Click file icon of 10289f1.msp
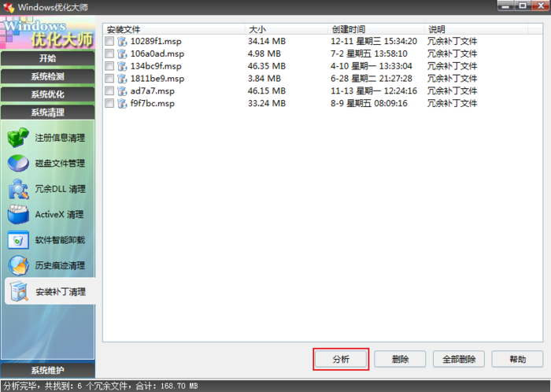The height and width of the screenshot is (392, 551). tap(122, 42)
